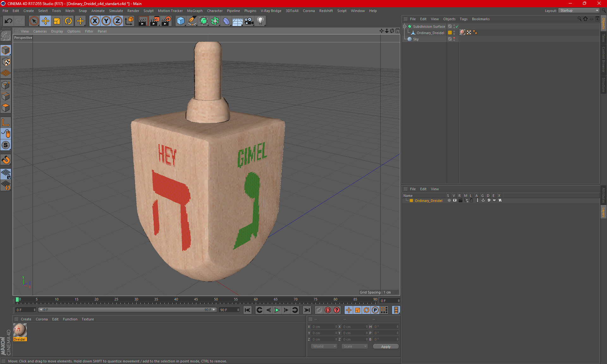Open Objects panel Tags menu

[x=463, y=19]
